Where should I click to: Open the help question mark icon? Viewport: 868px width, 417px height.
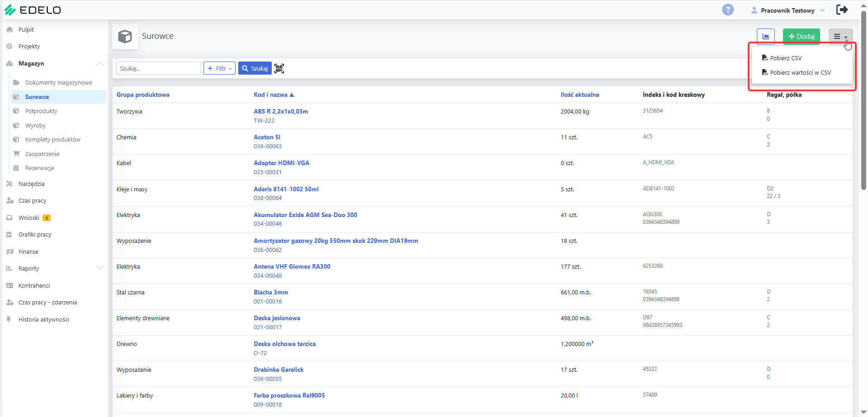pyautogui.click(x=728, y=9)
